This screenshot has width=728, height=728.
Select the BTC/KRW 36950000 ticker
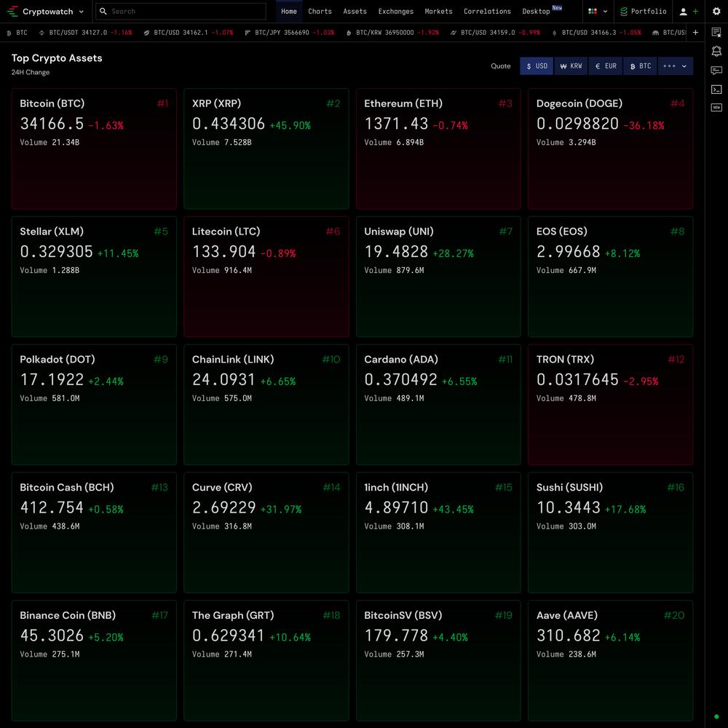click(x=392, y=33)
